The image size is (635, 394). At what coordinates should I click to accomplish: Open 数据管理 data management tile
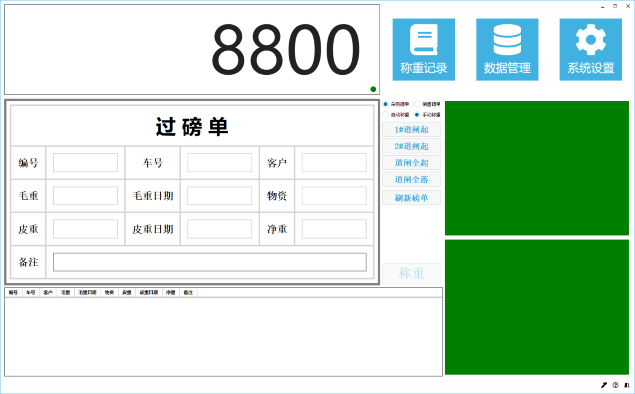[507, 49]
